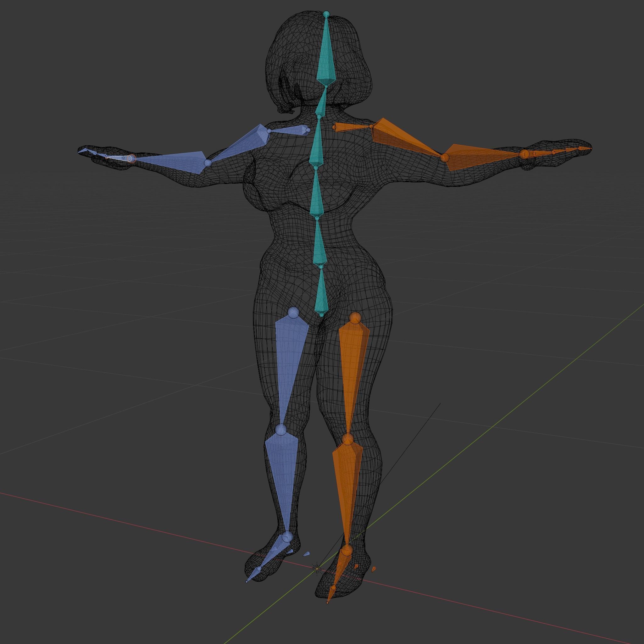Select the small blue bone outside the foot mesh
The width and height of the screenshot is (644, 644).
click(x=306, y=554)
